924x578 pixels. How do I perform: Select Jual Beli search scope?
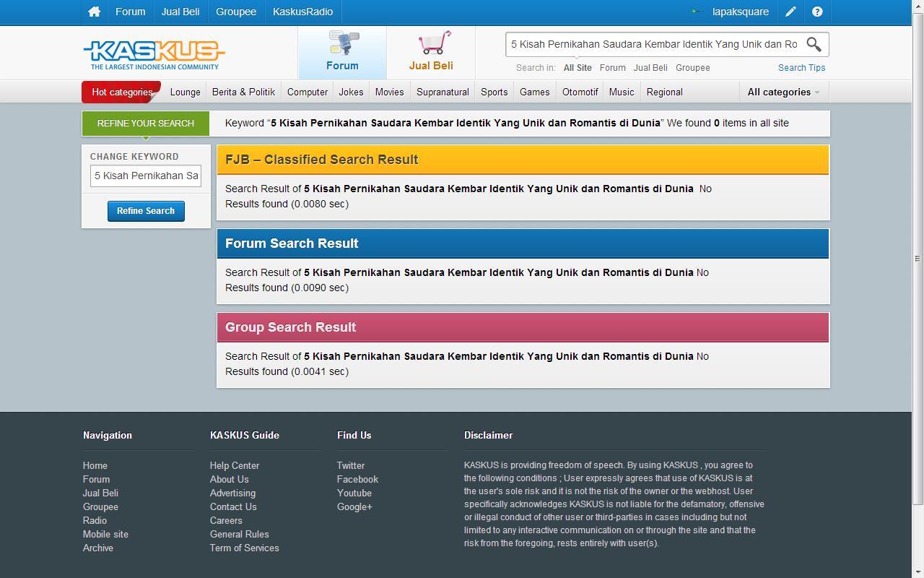[x=650, y=68]
